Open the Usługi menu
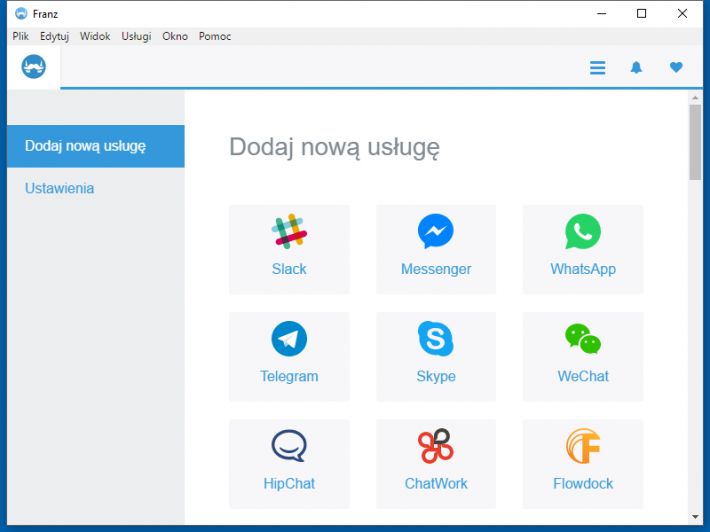The height and width of the screenshot is (532, 710). pyautogui.click(x=136, y=36)
